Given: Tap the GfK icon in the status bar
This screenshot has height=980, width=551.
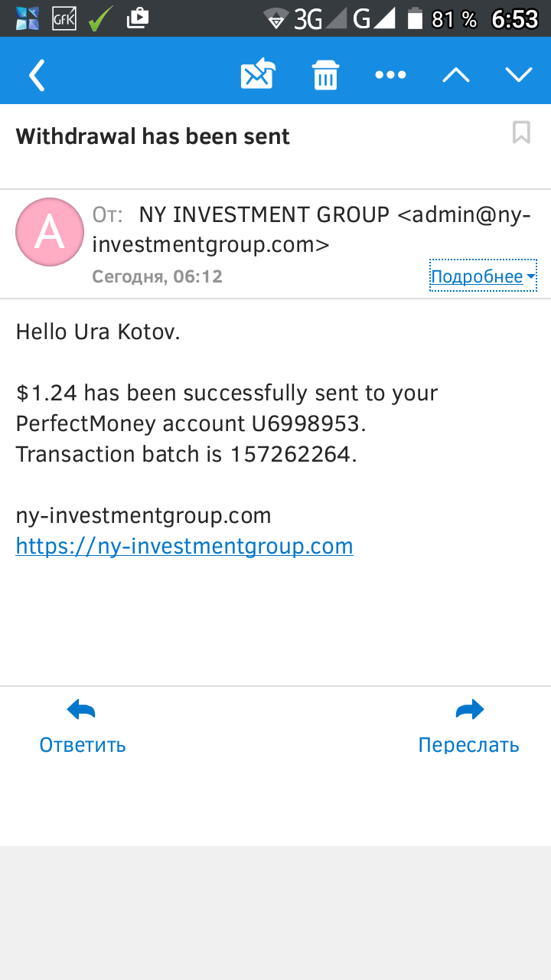Looking at the screenshot, I should pyautogui.click(x=64, y=18).
